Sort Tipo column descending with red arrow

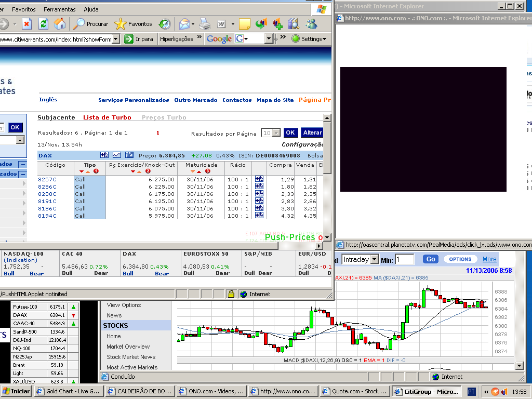click(82, 171)
